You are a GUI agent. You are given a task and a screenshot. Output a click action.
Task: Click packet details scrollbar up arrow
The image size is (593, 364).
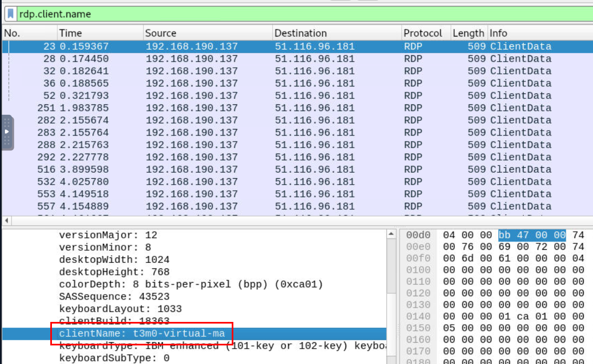coord(391,234)
